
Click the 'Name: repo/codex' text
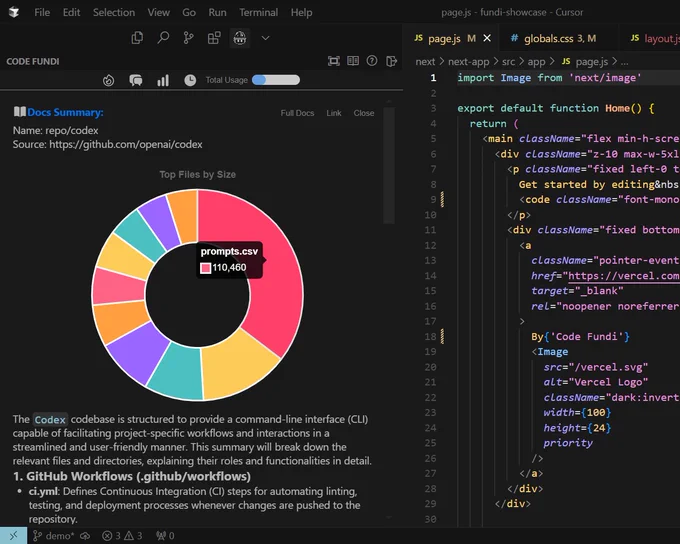(x=56, y=131)
